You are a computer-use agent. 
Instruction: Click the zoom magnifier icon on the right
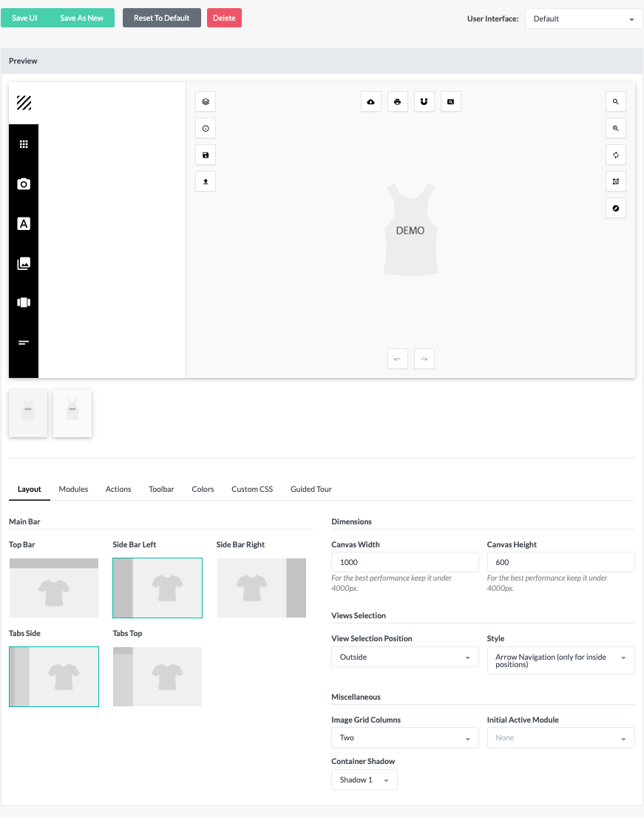616,101
